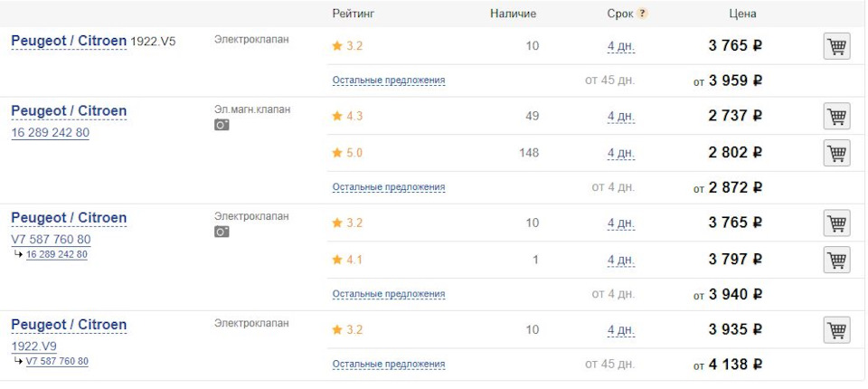Viewport: 868px width, 389px height.
Task: Expand other offers from 4 138 ₽
Action: click(388, 365)
